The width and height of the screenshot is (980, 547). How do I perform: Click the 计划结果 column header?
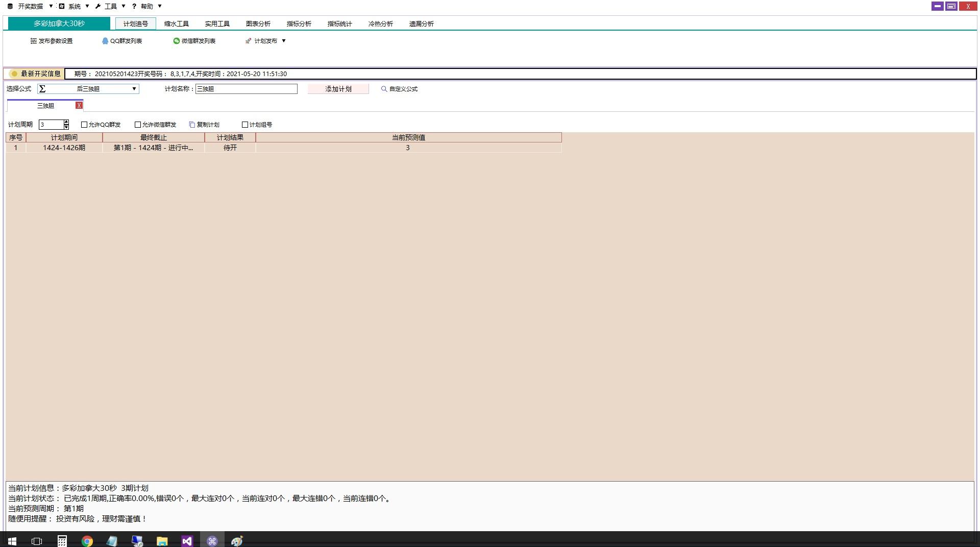click(x=230, y=137)
